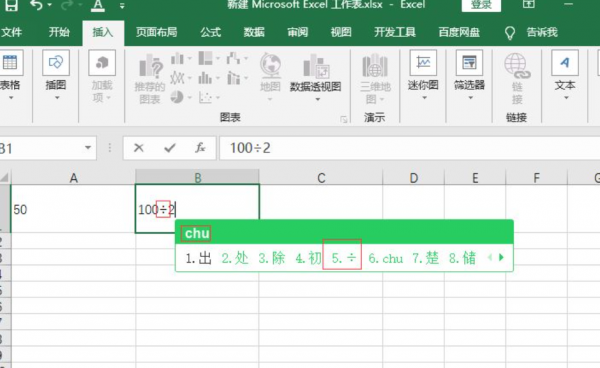The image size is (600, 368).
Task: Switch to the 开始 ribbon tab
Action: [x=59, y=32]
